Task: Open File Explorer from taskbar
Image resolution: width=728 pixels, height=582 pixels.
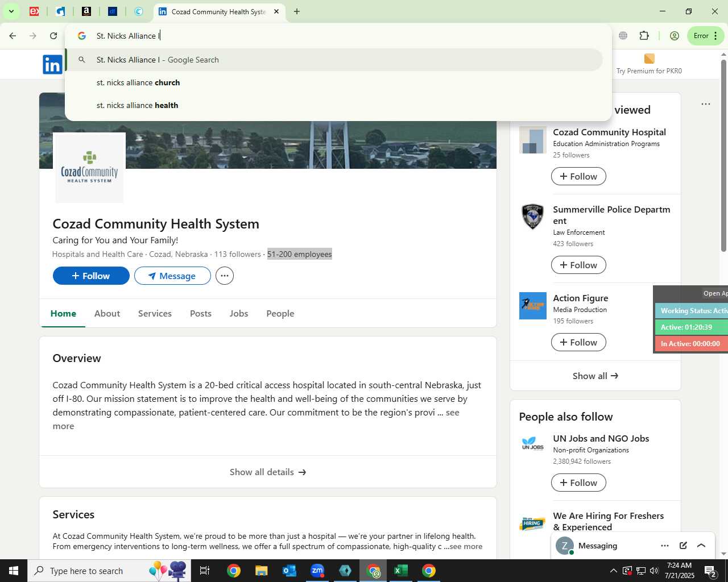Action: tap(261, 571)
